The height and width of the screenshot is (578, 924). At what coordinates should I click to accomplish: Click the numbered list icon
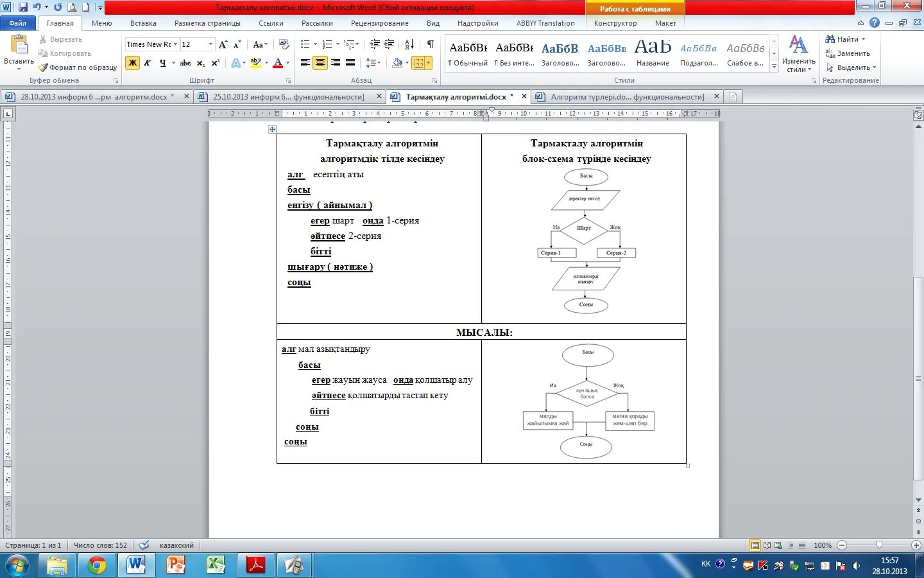tap(327, 44)
